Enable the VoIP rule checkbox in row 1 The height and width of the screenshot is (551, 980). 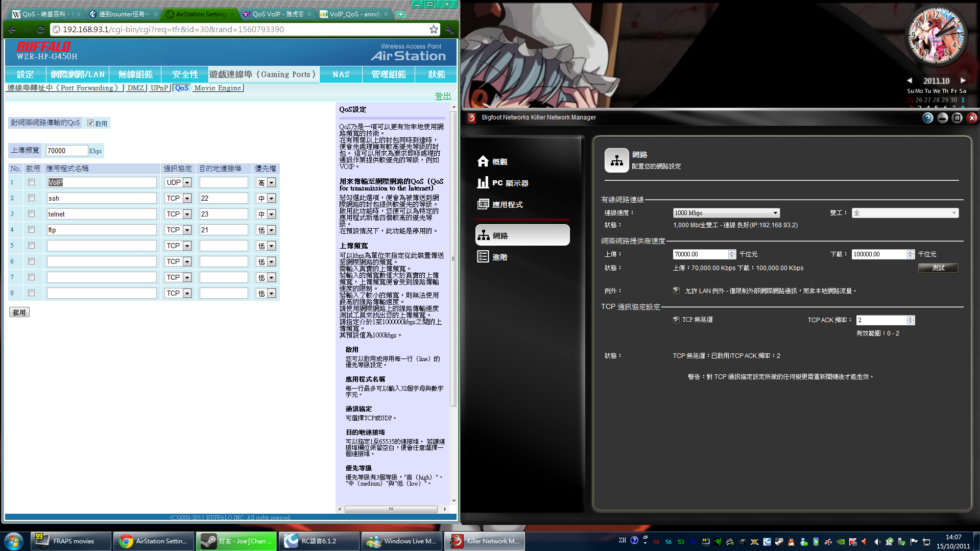(32, 182)
